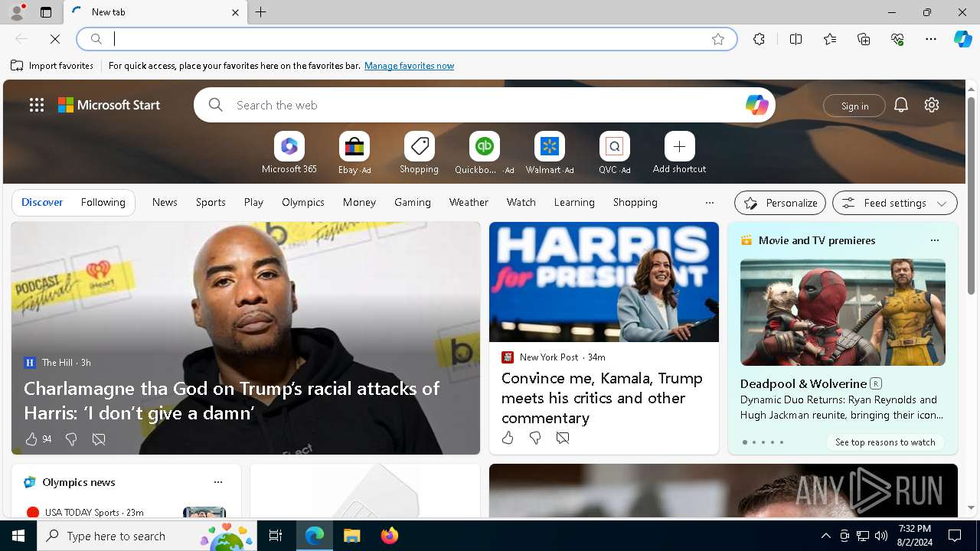Click the browser address bar
The width and height of the screenshot is (980, 551).
coord(407,38)
